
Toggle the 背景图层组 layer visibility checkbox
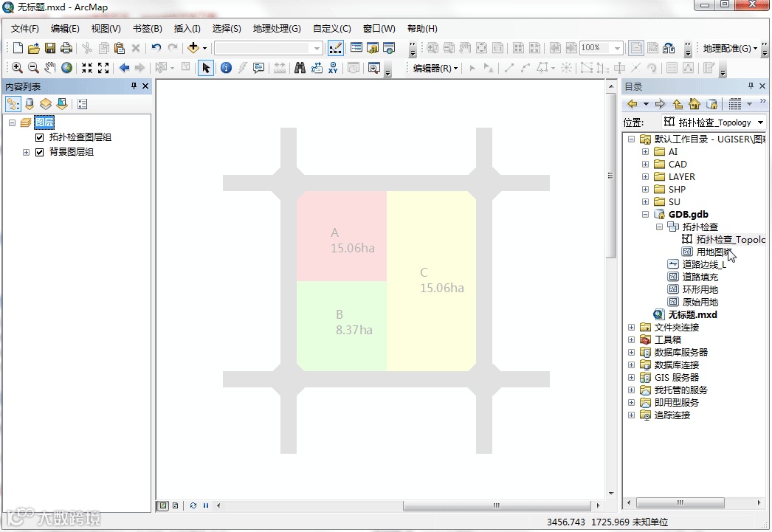coord(40,152)
